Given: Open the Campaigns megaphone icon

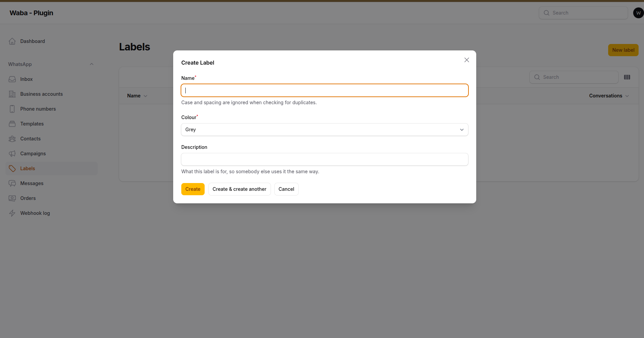Looking at the screenshot, I should pos(12,154).
